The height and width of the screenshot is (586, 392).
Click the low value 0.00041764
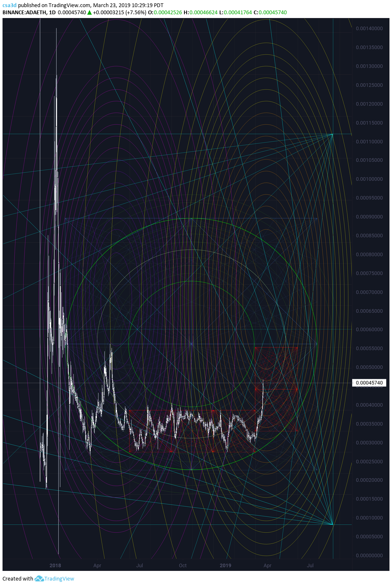tap(238, 13)
